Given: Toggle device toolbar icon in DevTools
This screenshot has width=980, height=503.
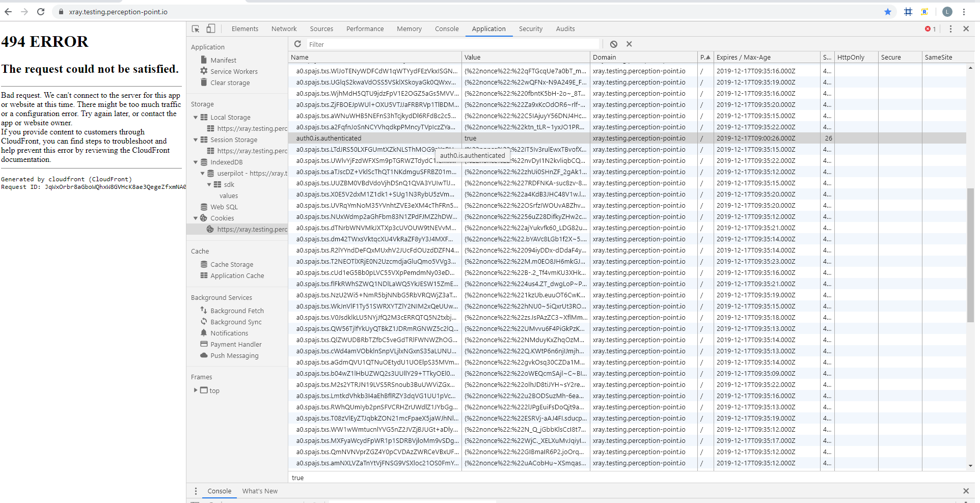Looking at the screenshot, I should pos(211,29).
